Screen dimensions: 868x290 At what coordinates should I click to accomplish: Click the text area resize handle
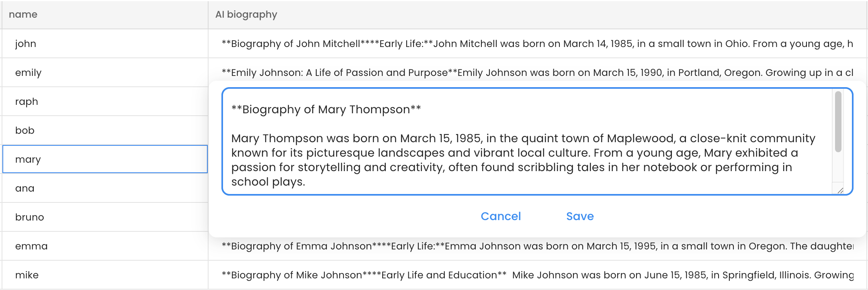pos(840,191)
